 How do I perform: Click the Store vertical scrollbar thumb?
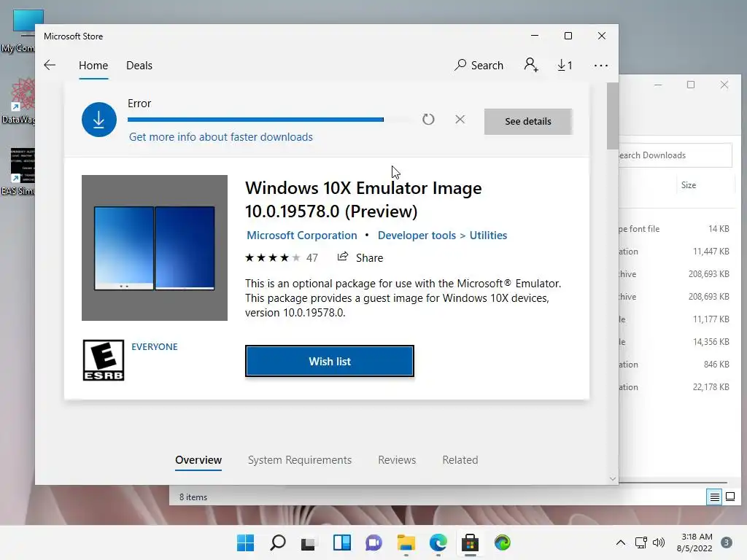(613, 116)
